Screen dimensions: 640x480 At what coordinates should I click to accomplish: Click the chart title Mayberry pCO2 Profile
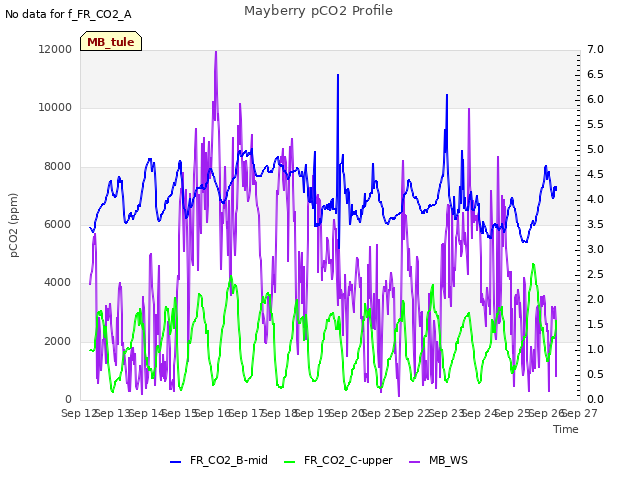pyautogui.click(x=318, y=11)
